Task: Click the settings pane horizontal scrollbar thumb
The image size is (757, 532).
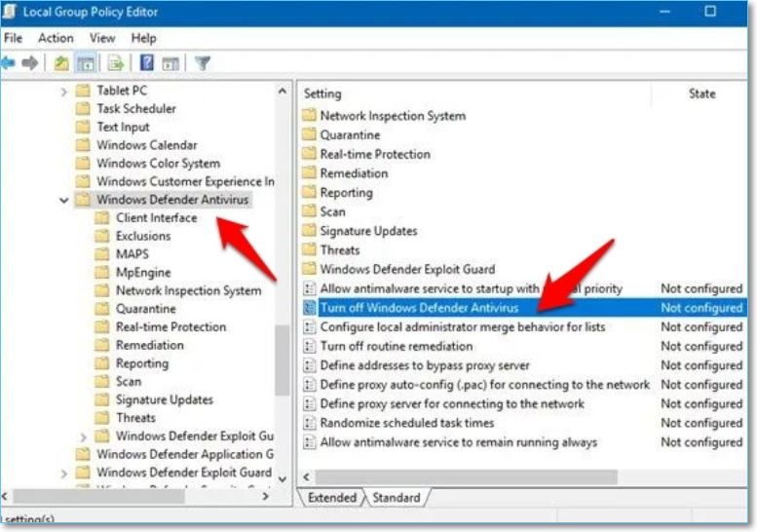Action: tap(466, 477)
